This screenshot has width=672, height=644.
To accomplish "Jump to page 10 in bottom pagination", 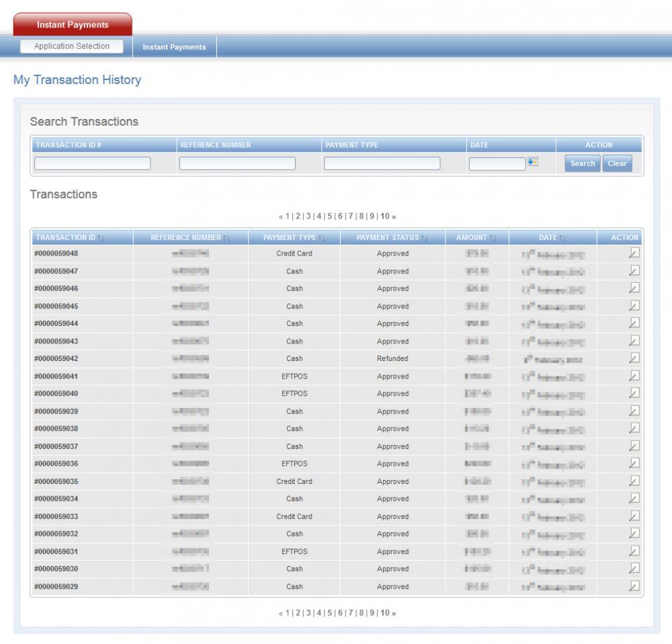I will point(385,613).
